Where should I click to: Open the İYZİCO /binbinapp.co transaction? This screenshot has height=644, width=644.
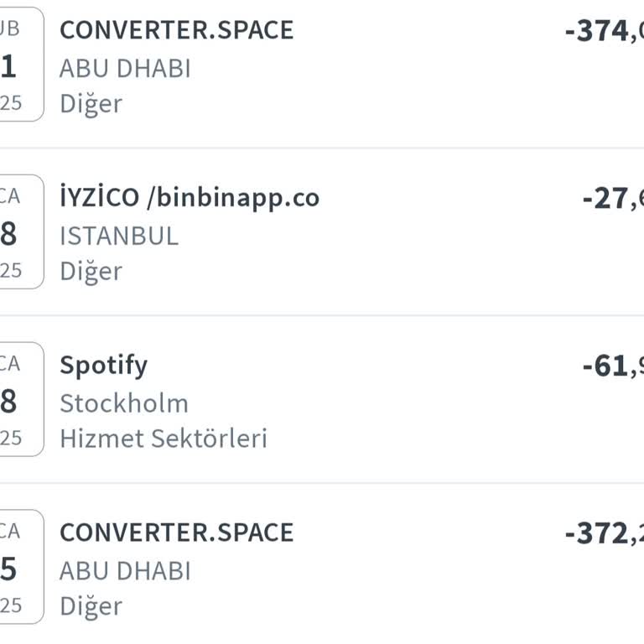point(190,198)
